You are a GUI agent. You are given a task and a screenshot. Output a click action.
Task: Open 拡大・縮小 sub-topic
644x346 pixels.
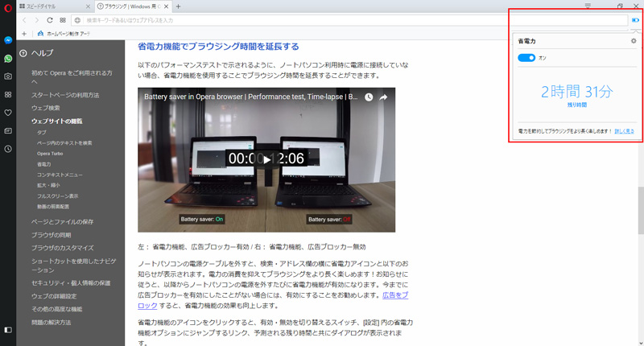[48, 185]
